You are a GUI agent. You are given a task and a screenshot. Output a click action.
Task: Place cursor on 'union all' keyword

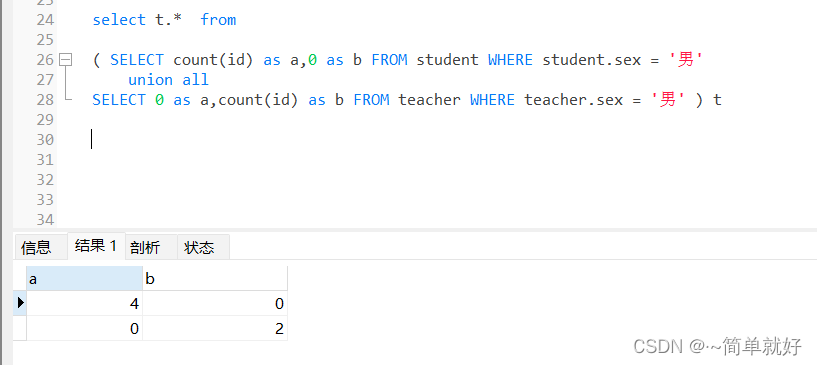[x=168, y=80]
